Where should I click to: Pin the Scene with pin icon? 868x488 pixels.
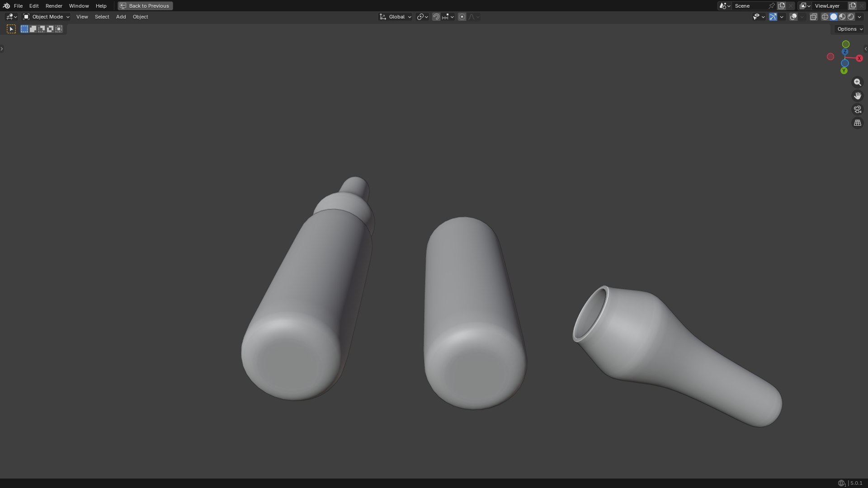772,6
